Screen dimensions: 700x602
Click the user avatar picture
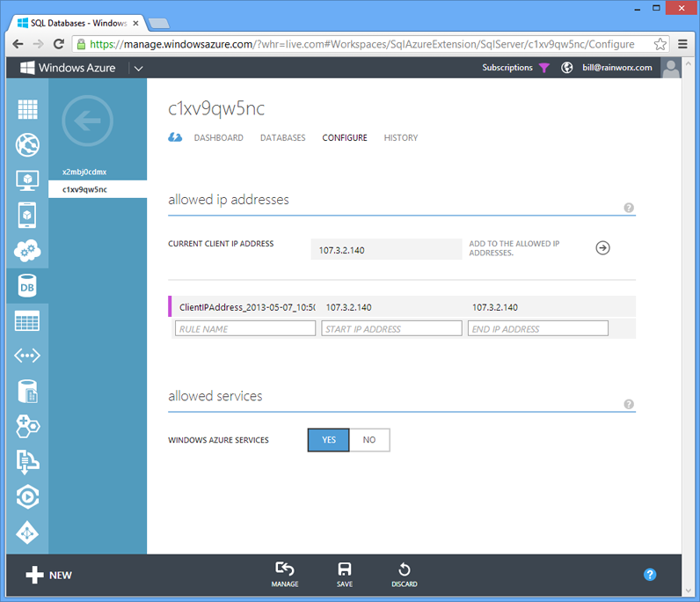point(670,68)
